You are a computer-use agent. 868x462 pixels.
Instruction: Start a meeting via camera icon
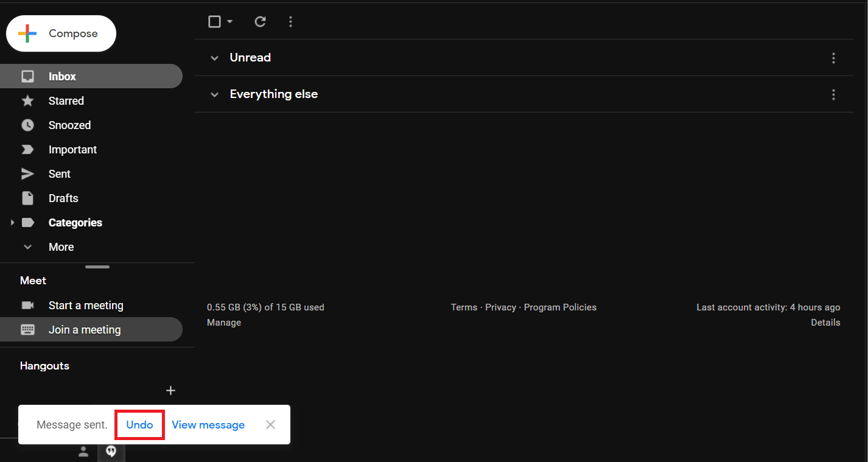point(27,305)
